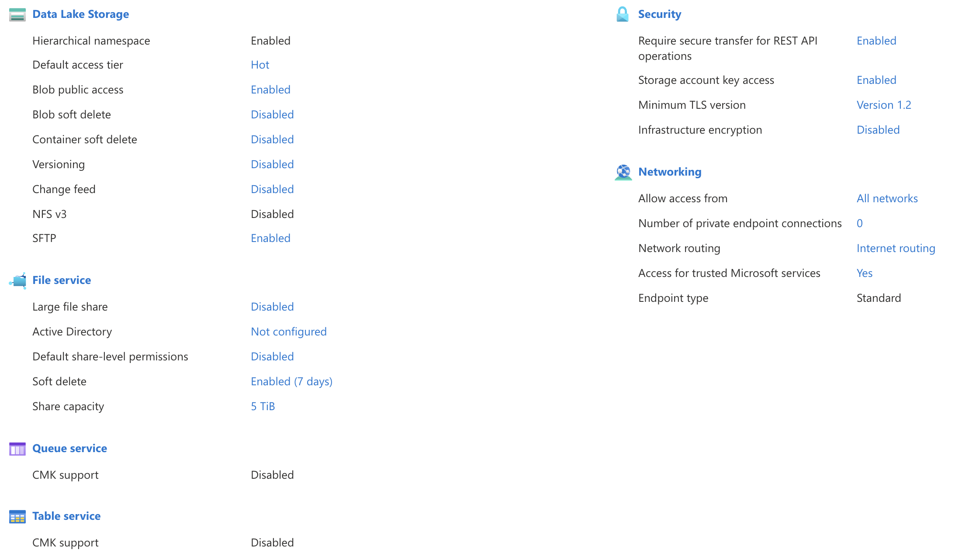
Task: Configure Active Directory for file service
Action: (288, 331)
